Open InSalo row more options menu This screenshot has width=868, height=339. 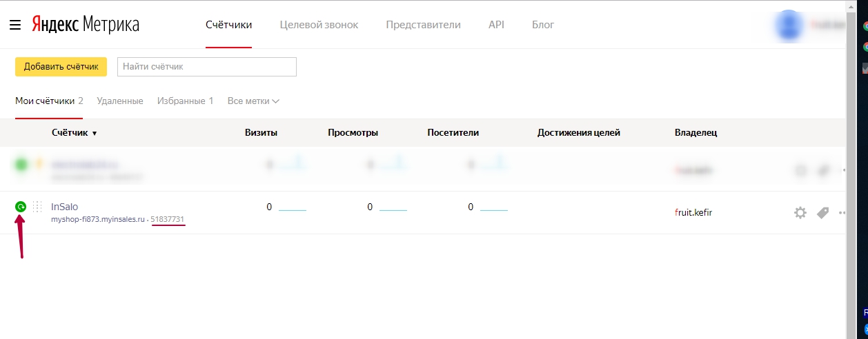click(843, 213)
